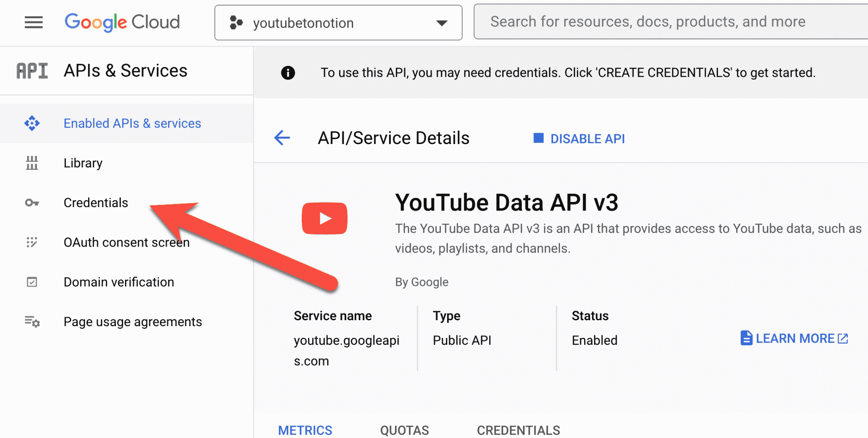Open the navigation hamburger menu
Image resolution: width=868 pixels, height=438 pixels.
pyautogui.click(x=33, y=22)
